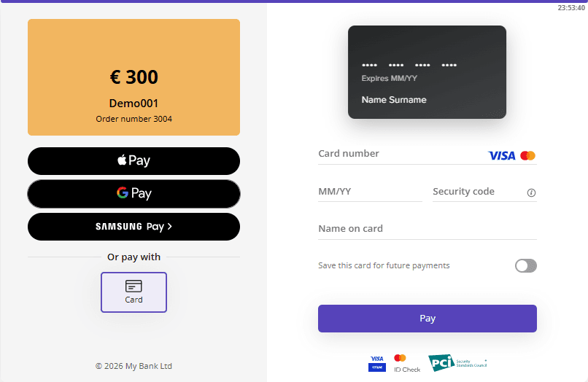Click the session timer in top corner
This screenshot has width=588, height=382.
[x=571, y=7]
